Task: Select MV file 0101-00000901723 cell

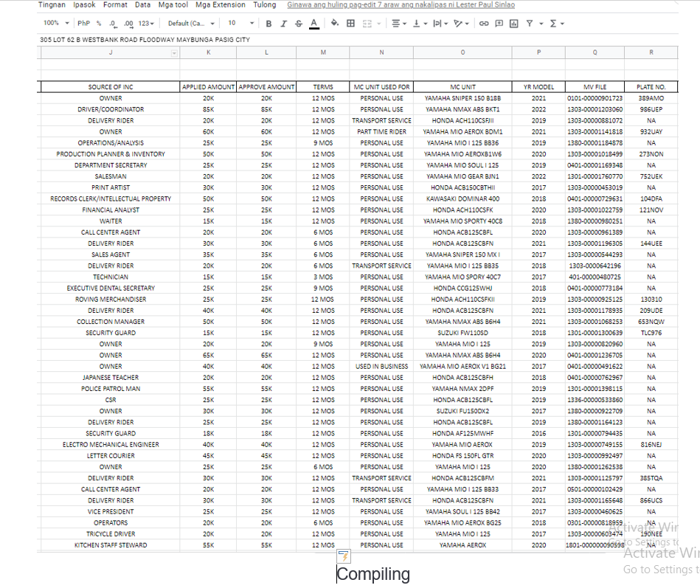Action: (595, 98)
